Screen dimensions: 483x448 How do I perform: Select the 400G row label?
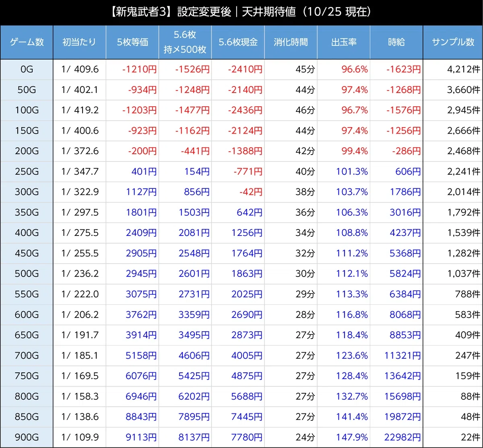[27, 233]
